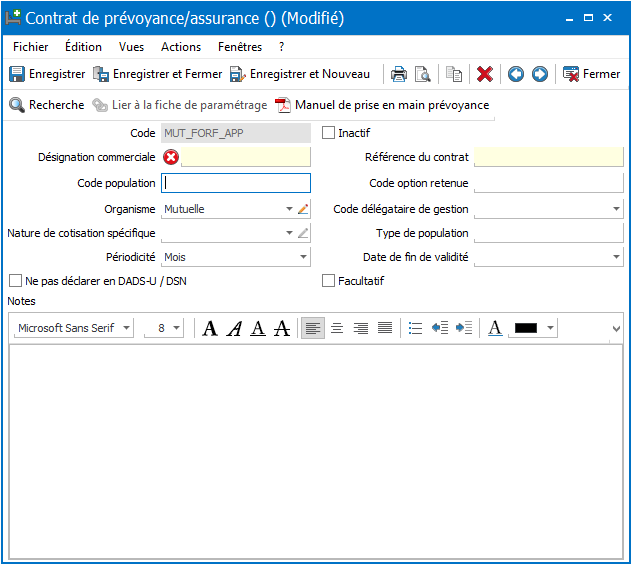The height and width of the screenshot is (565, 632).
Task: Open the font size 8 dropdown
Action: [177, 328]
